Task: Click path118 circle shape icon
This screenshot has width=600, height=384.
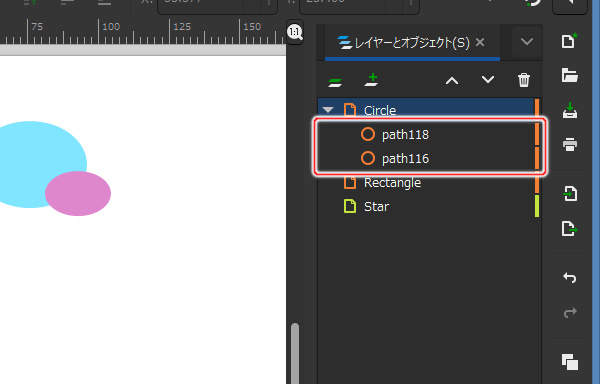Action: point(368,134)
